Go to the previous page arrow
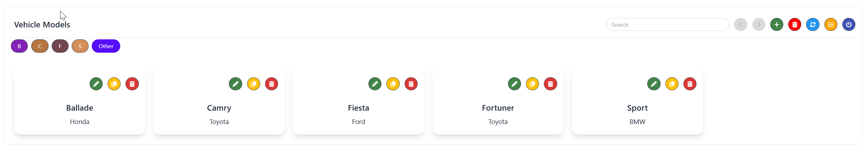 coord(741,25)
